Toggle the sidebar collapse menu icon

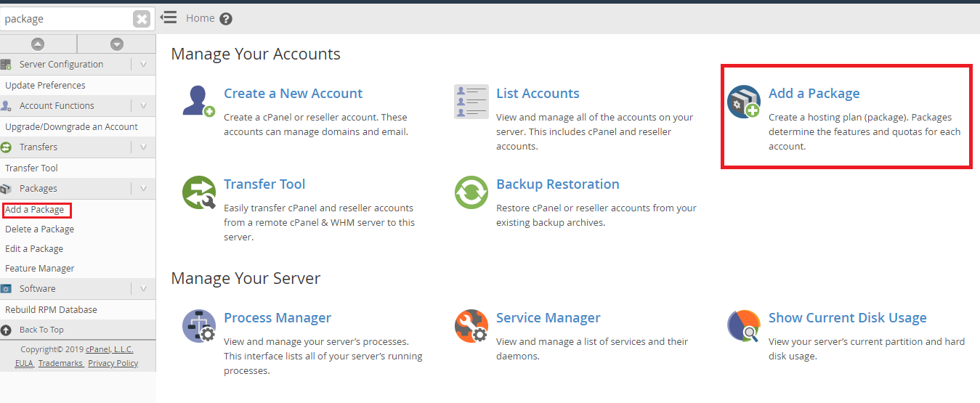point(168,17)
